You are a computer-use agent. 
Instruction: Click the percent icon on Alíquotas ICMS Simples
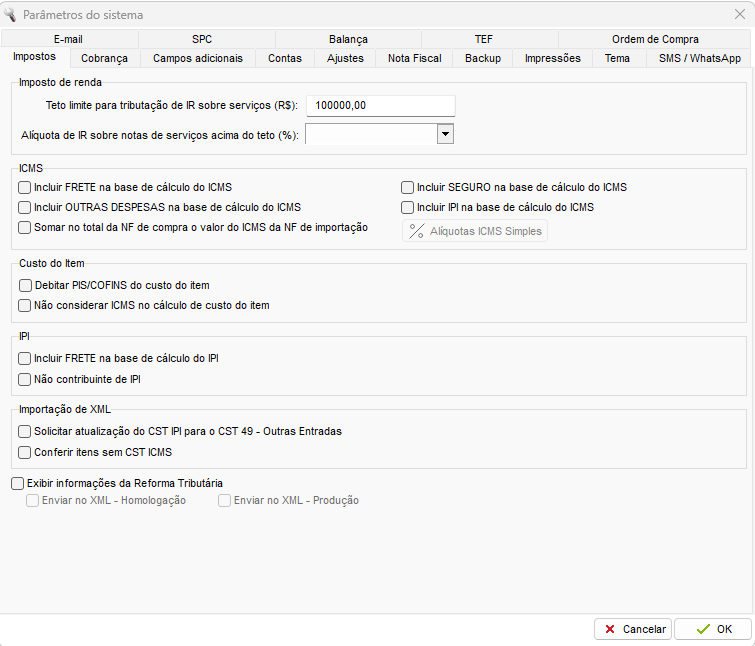click(x=417, y=231)
